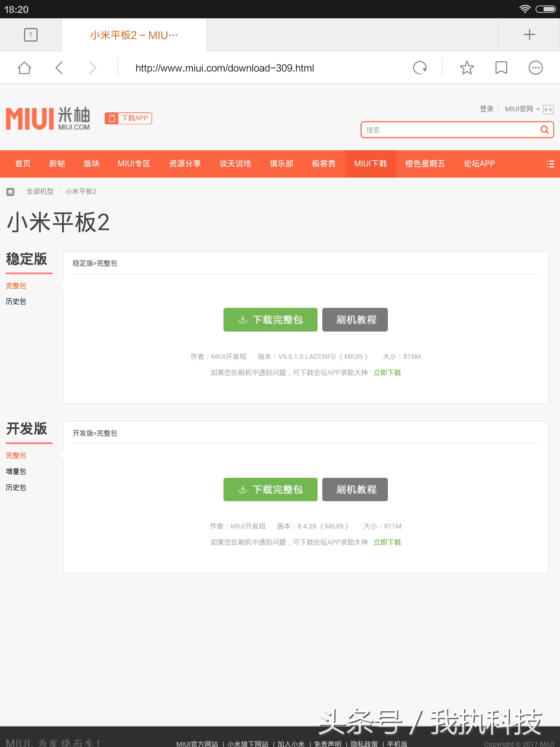560x747 pixels.
Task: Click 立即下载 link in developer section
Action: coord(387,542)
